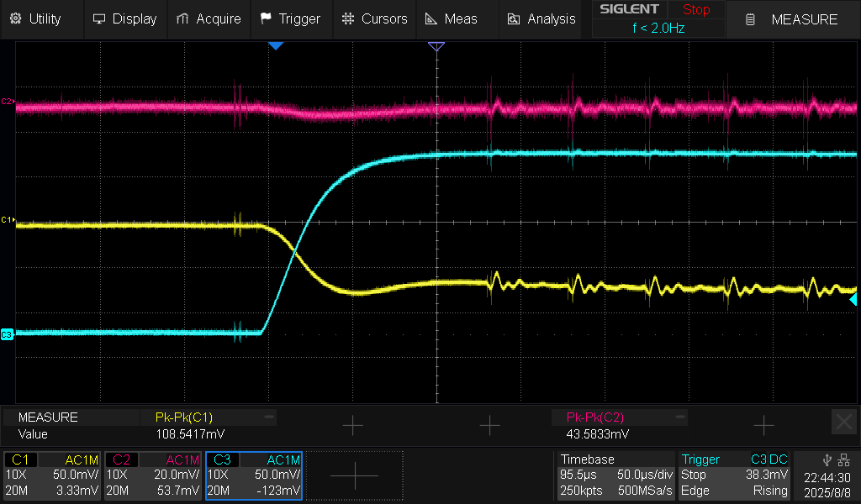Image resolution: width=861 pixels, height=504 pixels.
Task: Add a measurement in the empty slot after Pk-Pk(C1)
Action: [352, 426]
